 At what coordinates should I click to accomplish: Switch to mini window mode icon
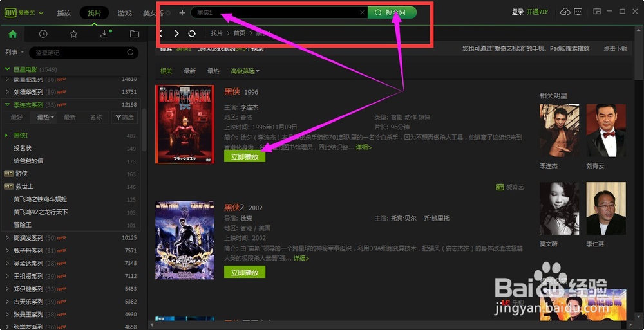(x=597, y=12)
